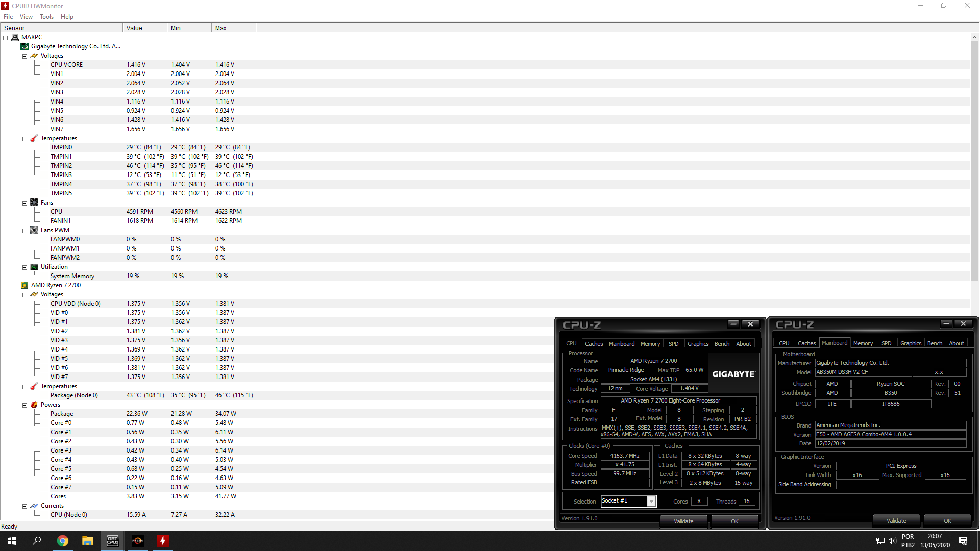The image size is (980, 551).
Task: Open the notification center icon
Action: 963,541
